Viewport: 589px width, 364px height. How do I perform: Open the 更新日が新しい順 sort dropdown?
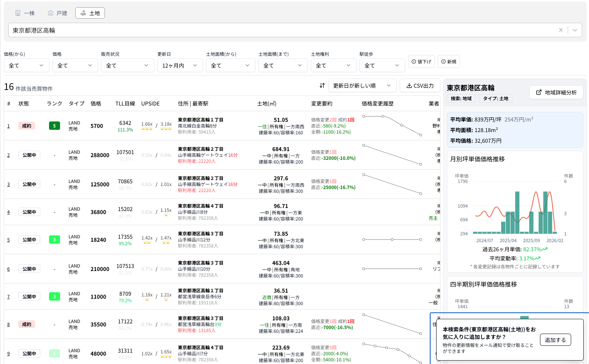(x=362, y=85)
